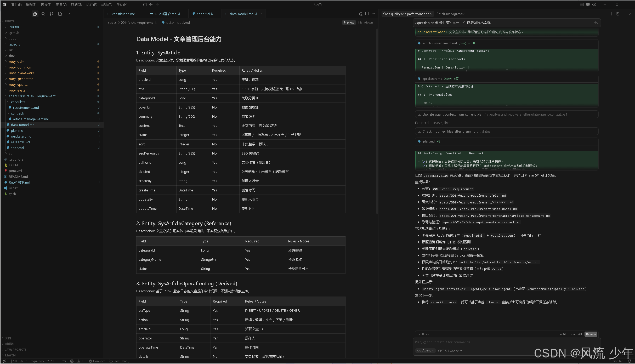Screen dimensions: 635x364
Task: Start a new chat with the plus icon
Action: click(x=611, y=14)
